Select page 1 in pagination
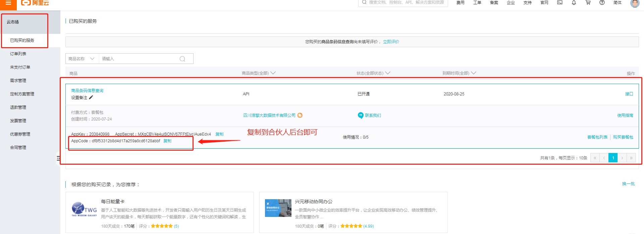 pyautogui.click(x=613, y=158)
